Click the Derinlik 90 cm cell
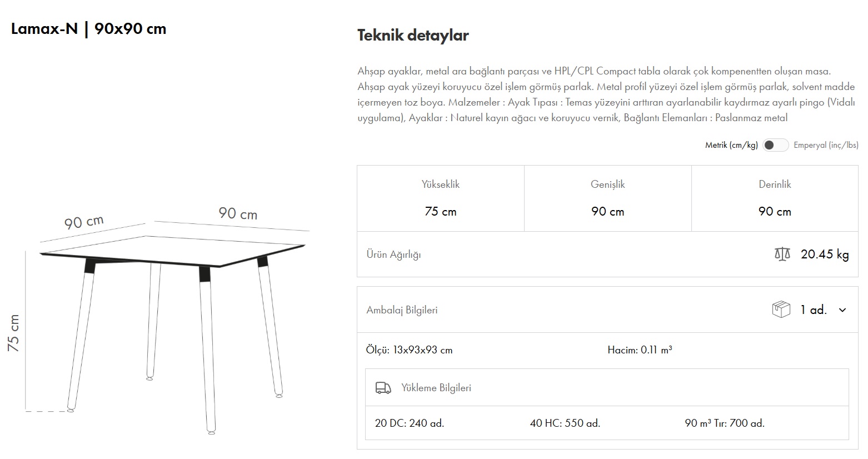 [775, 198]
